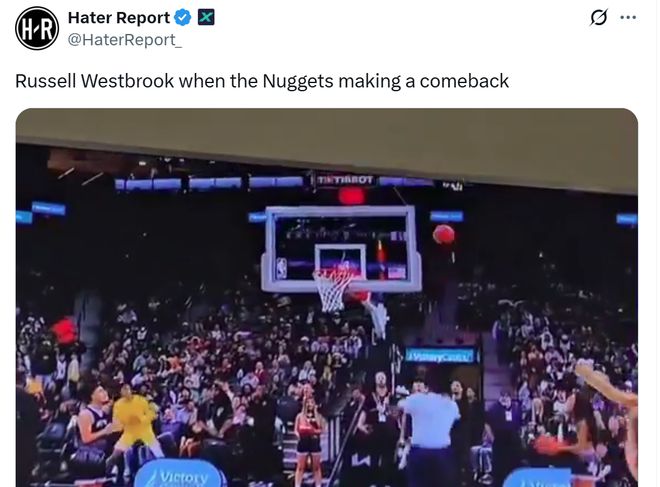This screenshot has width=660, height=487.
Task: Visit the @HaterReport_ handle link
Action: 125,40
